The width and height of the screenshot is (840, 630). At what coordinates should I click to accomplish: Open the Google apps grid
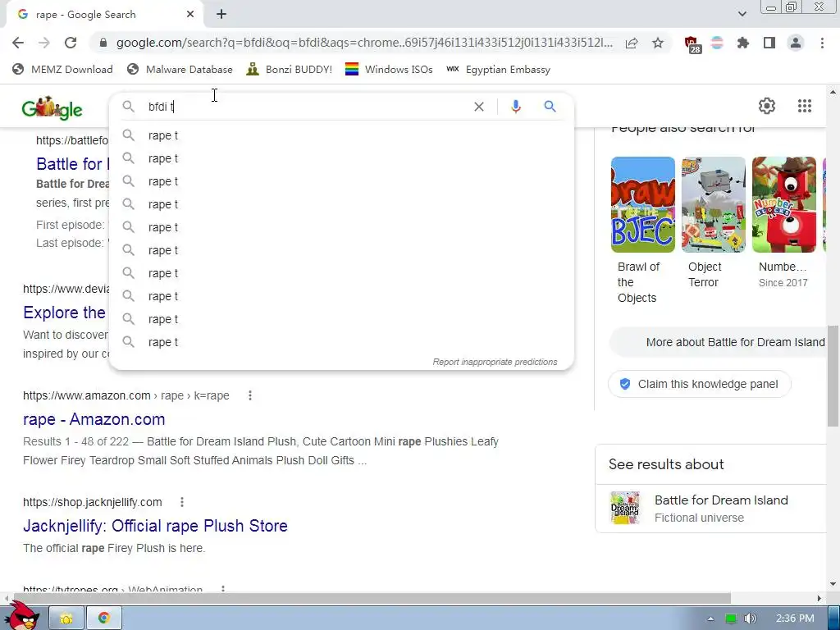[x=805, y=106]
